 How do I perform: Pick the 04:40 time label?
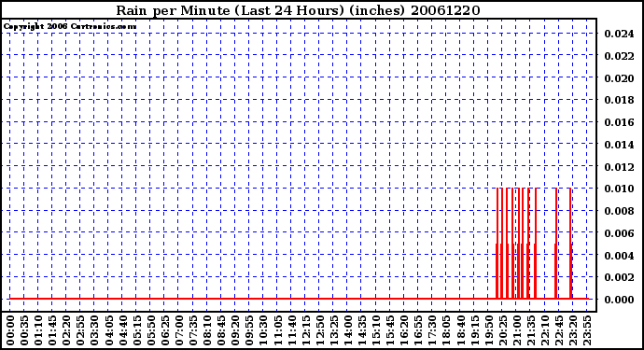122,330
